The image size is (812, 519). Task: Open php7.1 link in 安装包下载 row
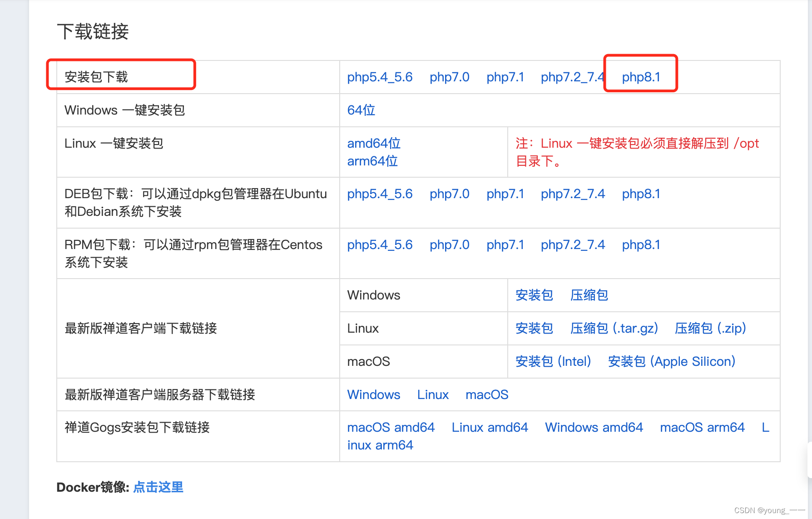click(505, 77)
